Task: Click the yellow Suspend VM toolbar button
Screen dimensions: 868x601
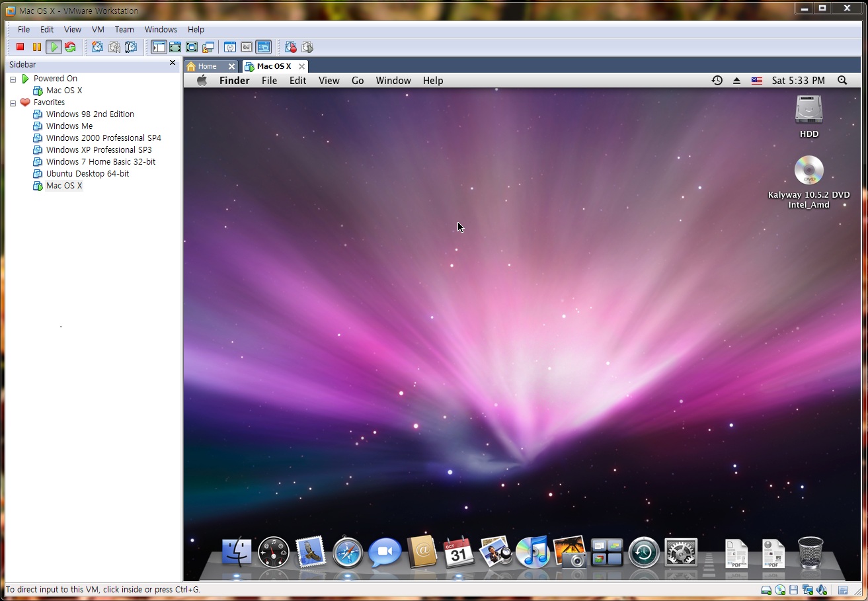Action: (37, 47)
